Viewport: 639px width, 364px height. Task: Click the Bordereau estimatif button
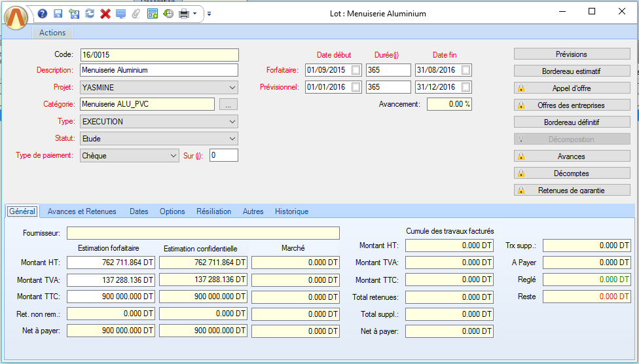(572, 71)
